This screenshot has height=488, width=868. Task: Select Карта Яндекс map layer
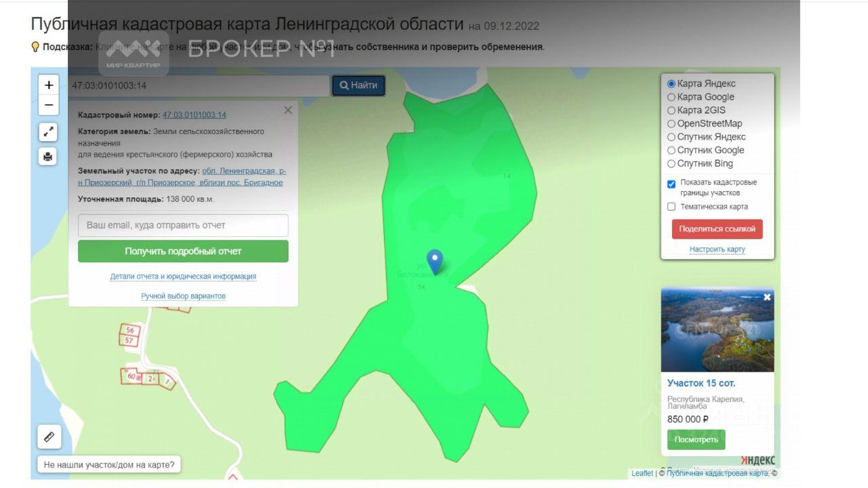[x=671, y=84]
